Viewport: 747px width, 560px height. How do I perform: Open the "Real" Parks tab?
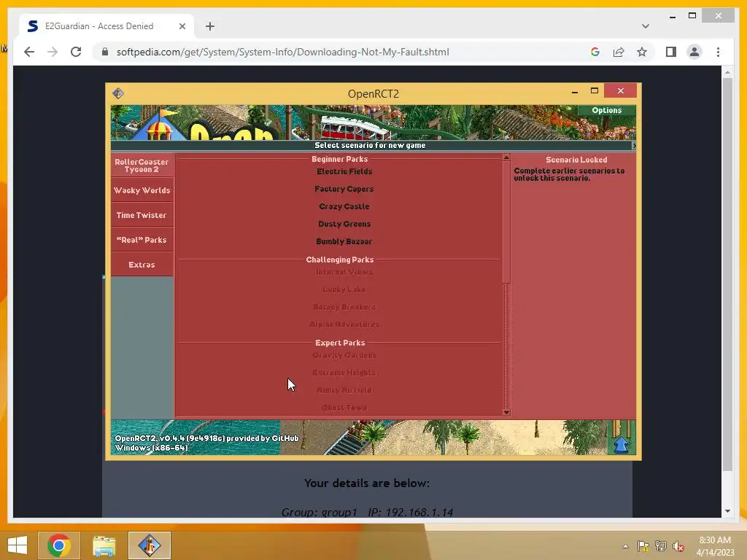pyautogui.click(x=142, y=239)
